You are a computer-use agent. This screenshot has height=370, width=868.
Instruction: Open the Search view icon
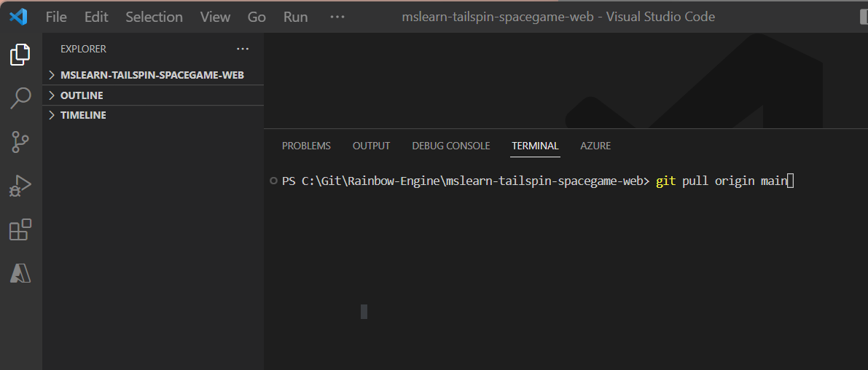point(20,98)
